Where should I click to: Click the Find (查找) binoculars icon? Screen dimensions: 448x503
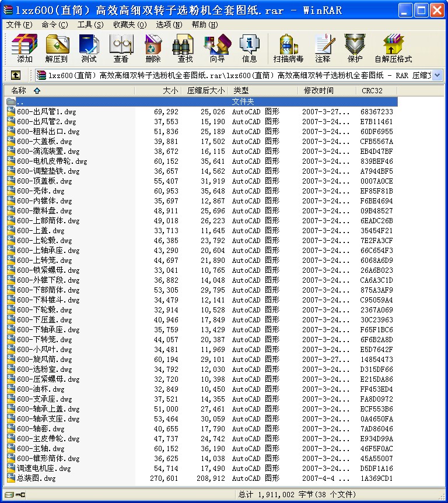coord(185,48)
